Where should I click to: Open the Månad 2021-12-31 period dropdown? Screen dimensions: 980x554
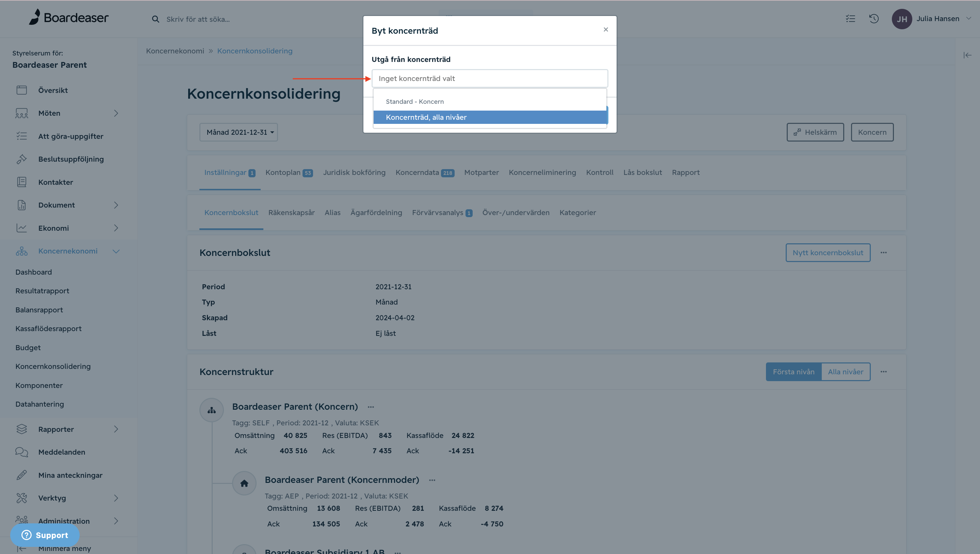[x=239, y=132]
